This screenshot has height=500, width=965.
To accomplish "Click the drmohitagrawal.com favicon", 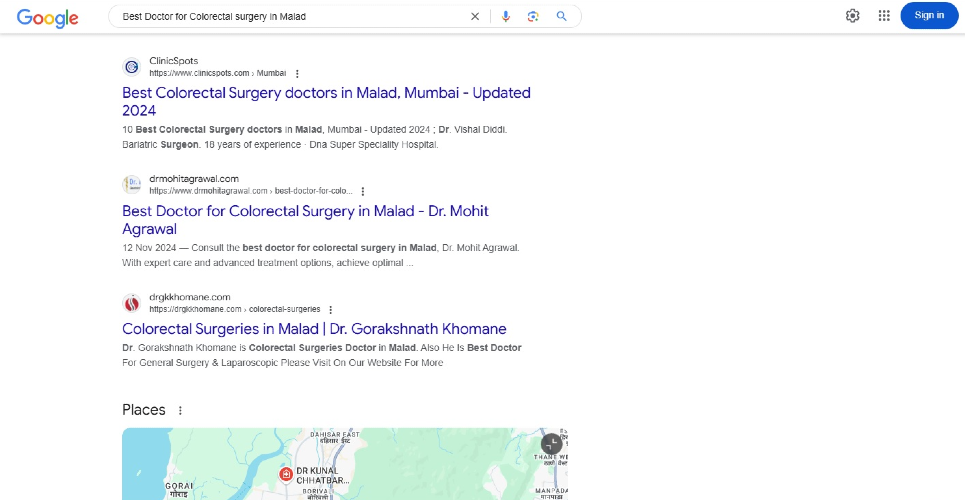I will click(x=132, y=185).
